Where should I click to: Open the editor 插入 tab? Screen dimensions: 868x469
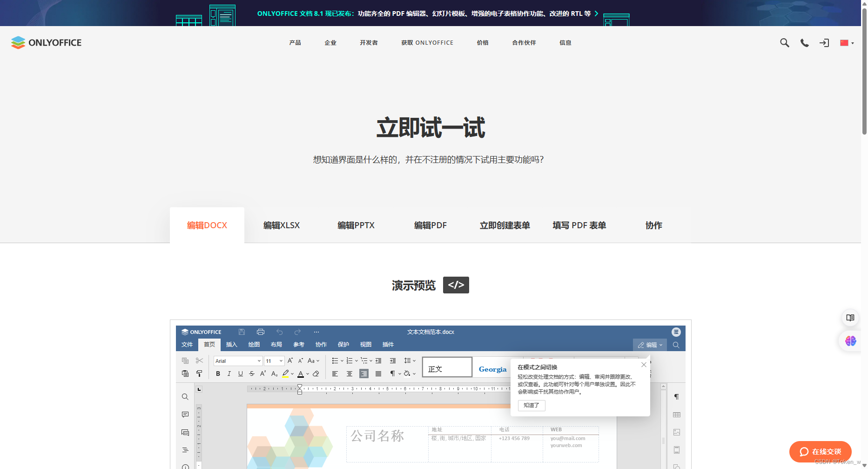point(232,345)
